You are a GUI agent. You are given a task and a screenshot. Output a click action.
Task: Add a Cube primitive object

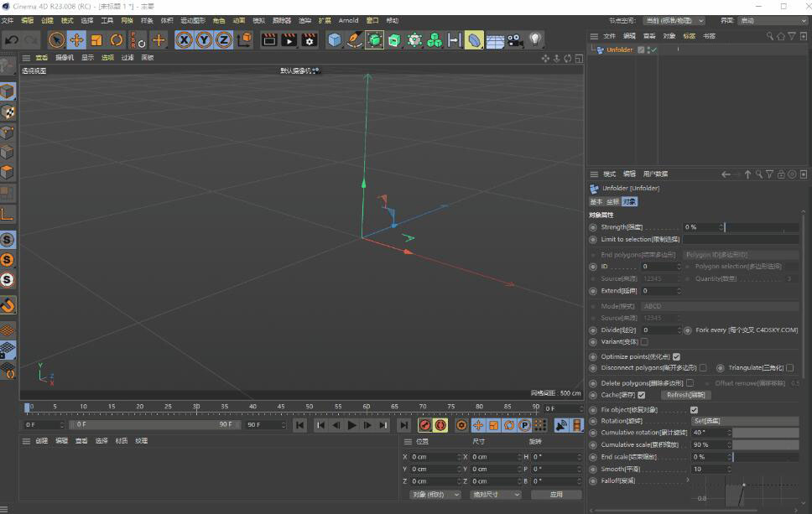pyautogui.click(x=335, y=40)
